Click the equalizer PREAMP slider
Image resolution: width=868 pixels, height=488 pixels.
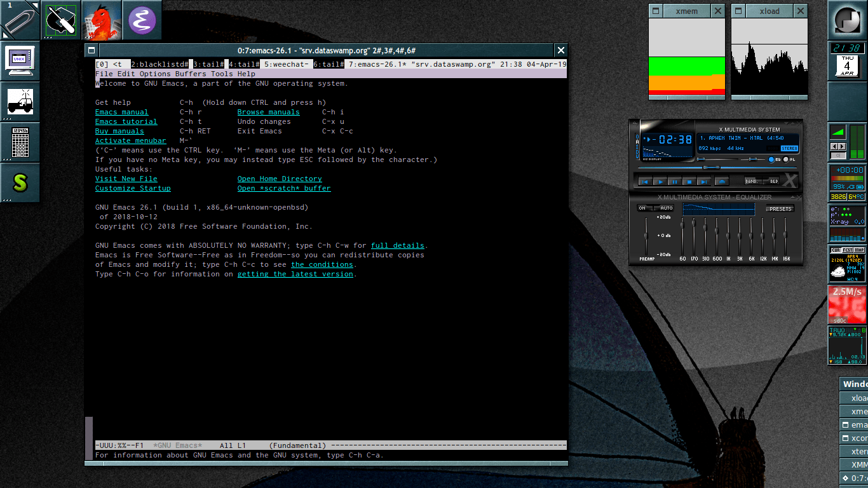646,236
